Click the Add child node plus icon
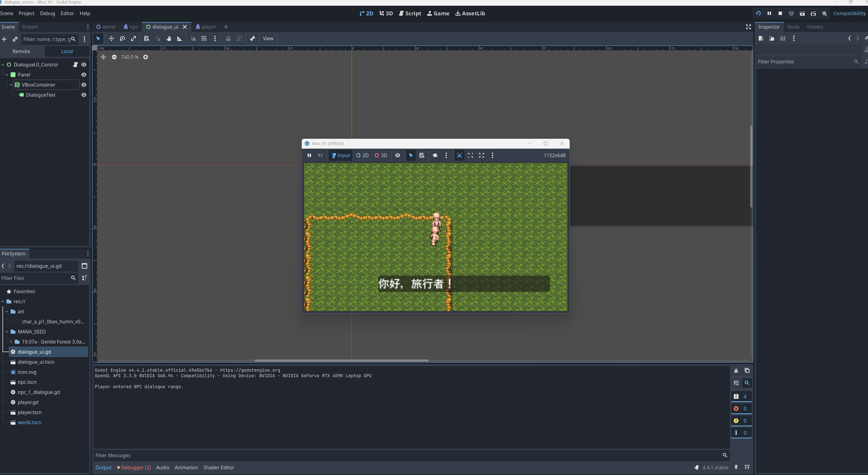 point(4,39)
